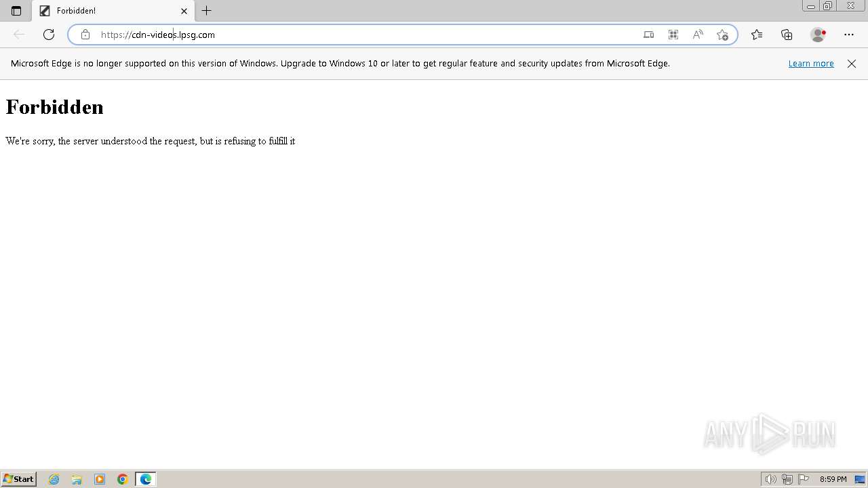
Task: Open the tab actions menu icon
Action: tap(16, 11)
